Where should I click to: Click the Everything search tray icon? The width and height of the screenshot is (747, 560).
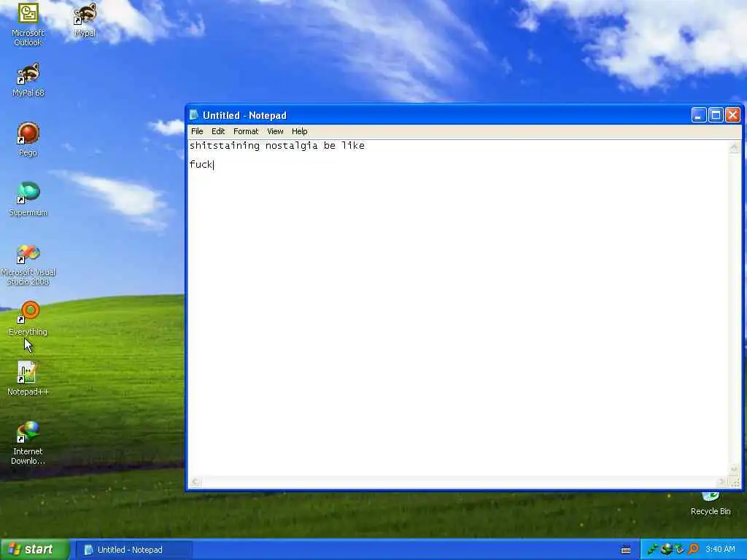693,550
